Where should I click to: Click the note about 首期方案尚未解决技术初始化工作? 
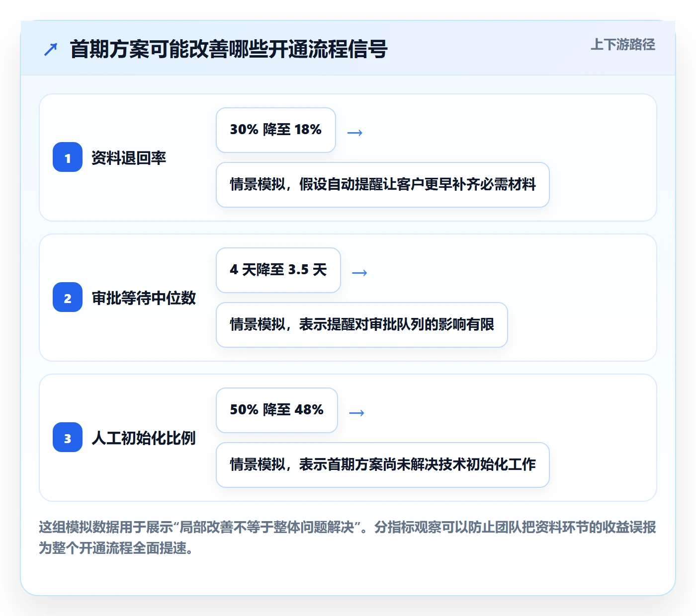tap(383, 465)
